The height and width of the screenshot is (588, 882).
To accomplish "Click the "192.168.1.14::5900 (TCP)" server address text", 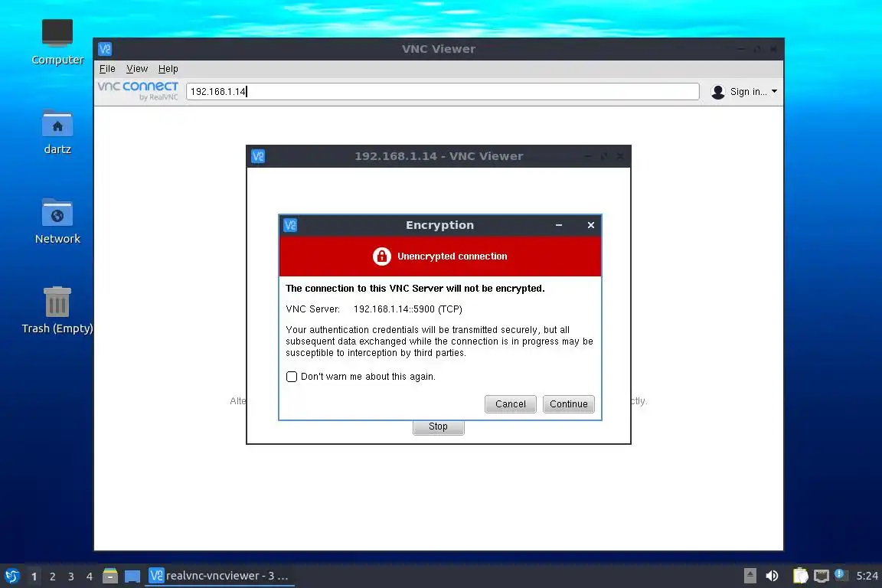I will click(408, 309).
